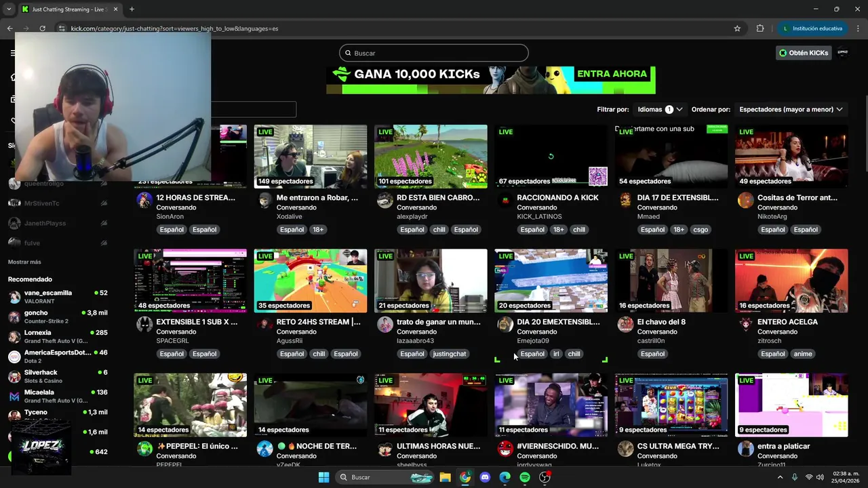Viewport: 868px width, 488px height.
Task: Click Xodalive channel avatar
Action: (x=265, y=200)
